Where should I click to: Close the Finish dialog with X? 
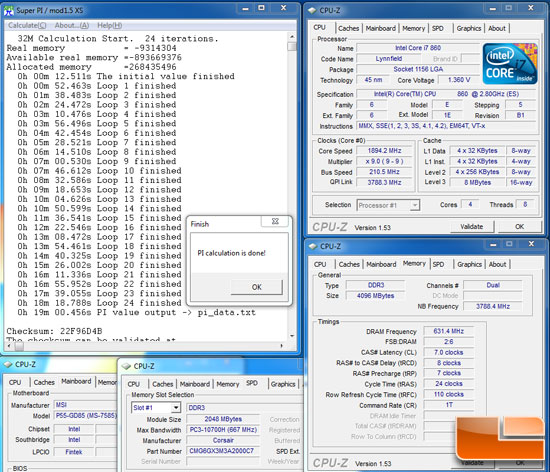(x=275, y=221)
